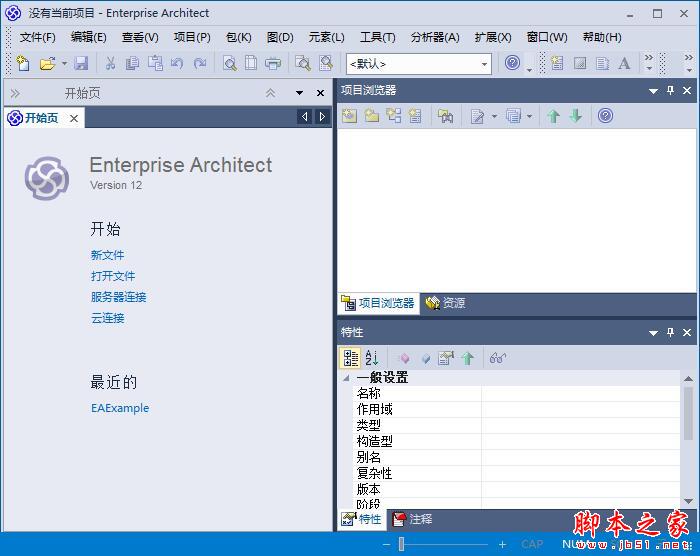Select the 复杂性 property row
Image resolution: width=700 pixels, height=556 pixels.
(x=516, y=473)
